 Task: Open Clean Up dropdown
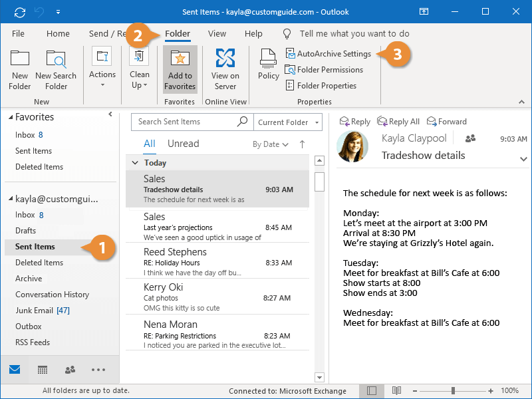click(x=139, y=69)
